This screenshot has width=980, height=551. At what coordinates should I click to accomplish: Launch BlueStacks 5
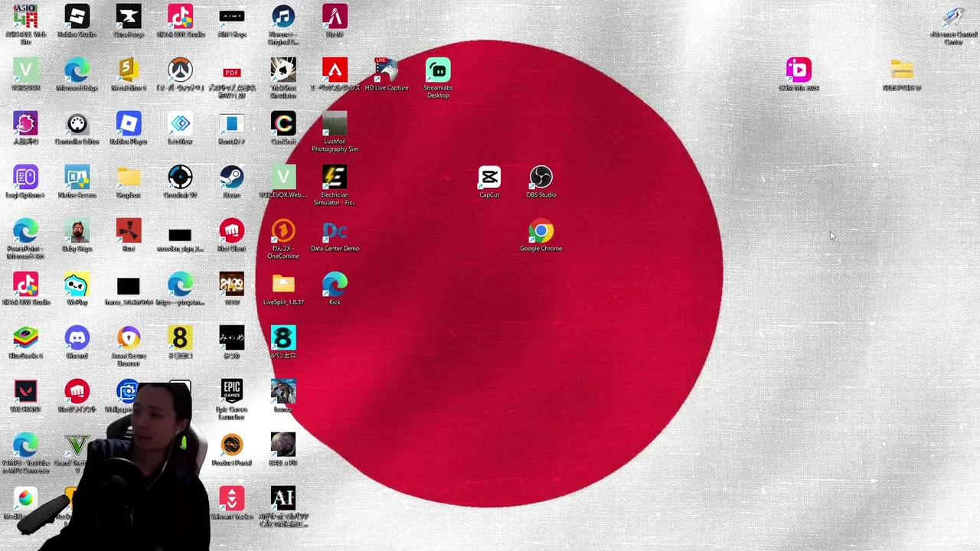tap(25, 338)
